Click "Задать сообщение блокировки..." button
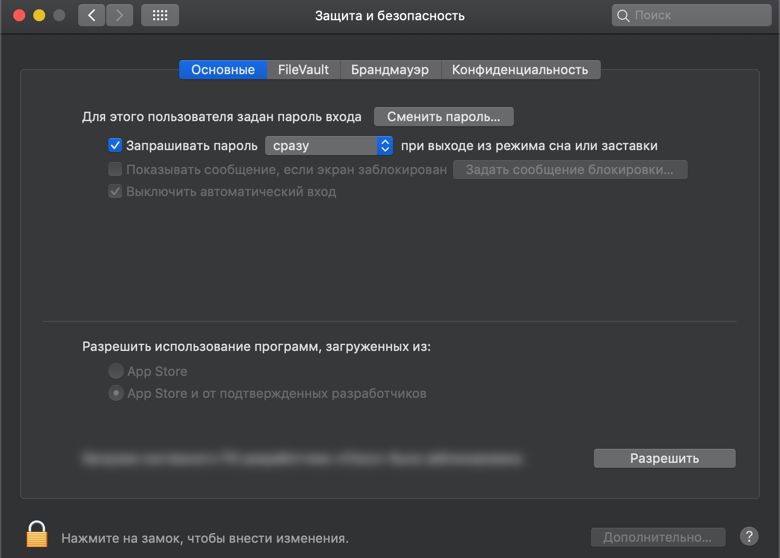This screenshot has height=558, width=780. point(570,170)
